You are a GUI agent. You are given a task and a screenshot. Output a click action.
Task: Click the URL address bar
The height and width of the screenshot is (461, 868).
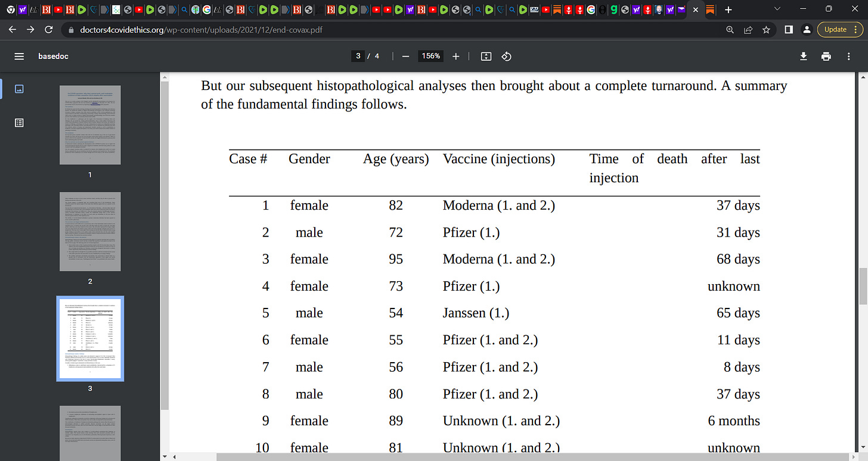pos(393,29)
